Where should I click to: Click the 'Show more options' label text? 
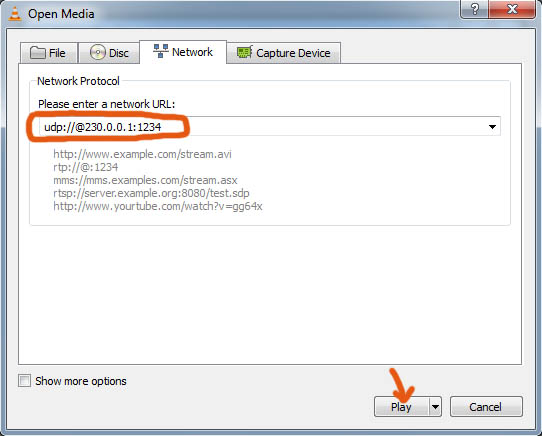tap(81, 381)
